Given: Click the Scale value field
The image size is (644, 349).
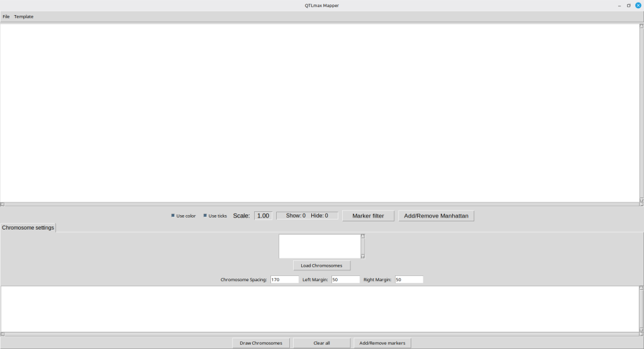Looking at the screenshot, I should tap(263, 216).
